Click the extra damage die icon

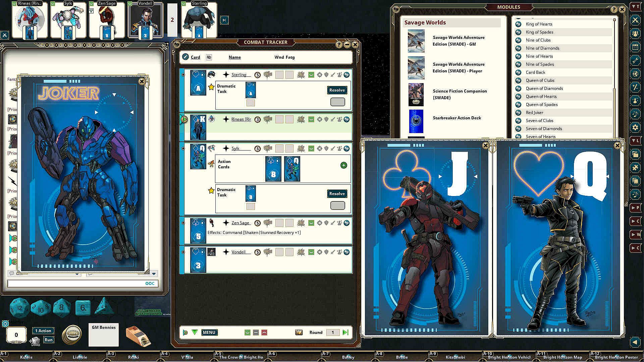[x=35, y=341]
